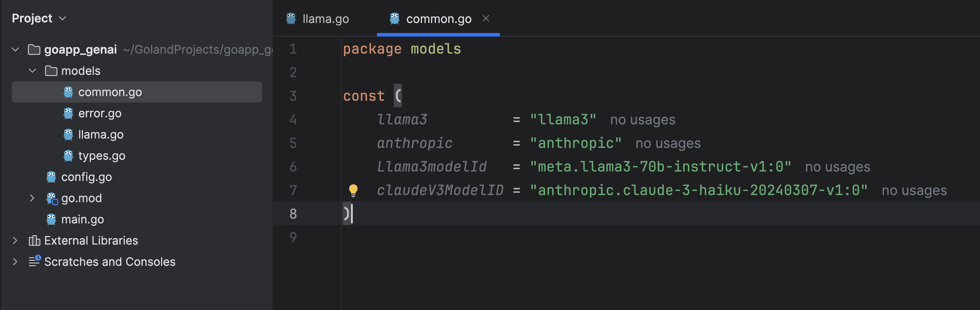Select main.go in the project tree

[x=82, y=219]
